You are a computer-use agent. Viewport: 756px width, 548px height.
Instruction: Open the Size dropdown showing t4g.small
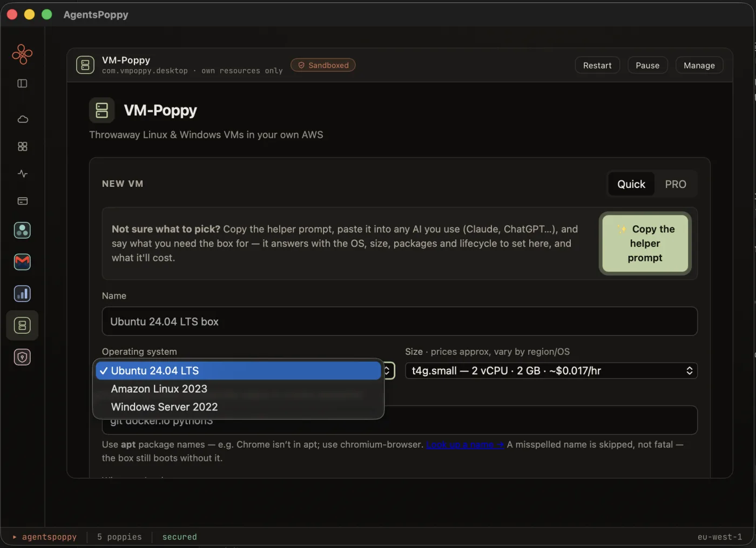[x=551, y=371]
